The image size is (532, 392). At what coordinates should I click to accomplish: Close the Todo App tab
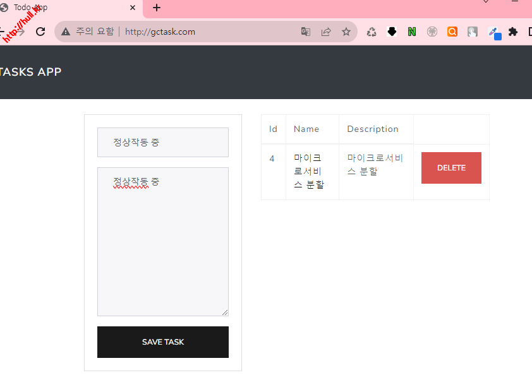click(133, 8)
